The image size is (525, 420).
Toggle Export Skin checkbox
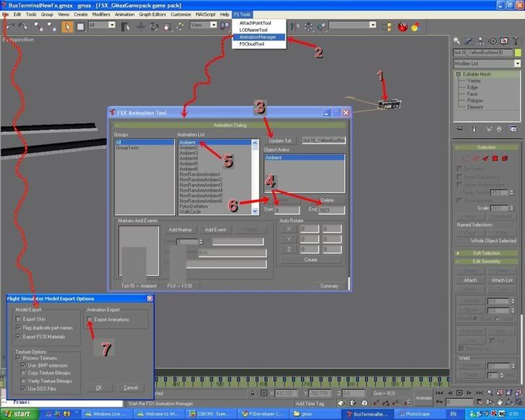pos(18,319)
